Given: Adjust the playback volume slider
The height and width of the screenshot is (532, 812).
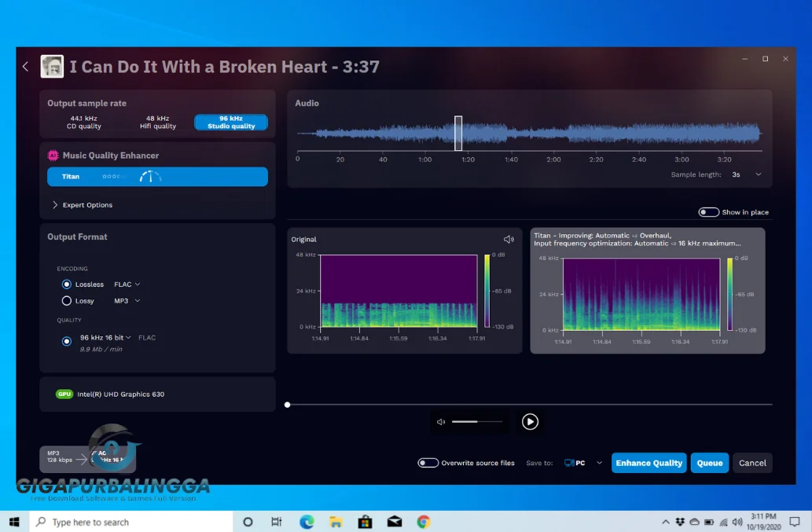Looking at the screenshot, I should pyautogui.click(x=477, y=422).
